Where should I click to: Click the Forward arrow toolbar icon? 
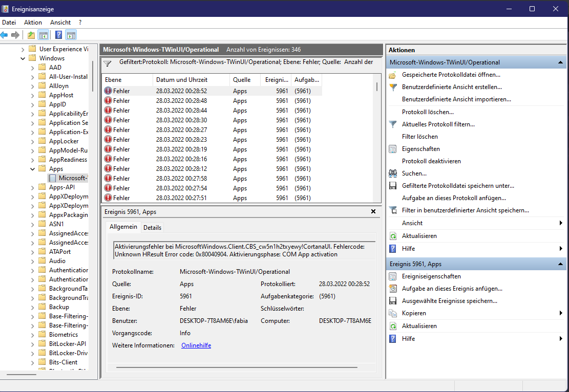(x=15, y=35)
